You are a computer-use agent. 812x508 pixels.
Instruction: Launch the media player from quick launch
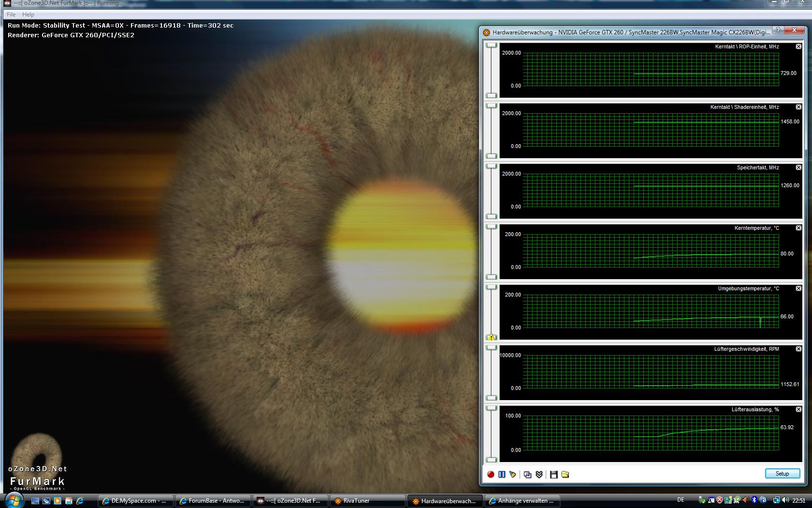tap(58, 501)
